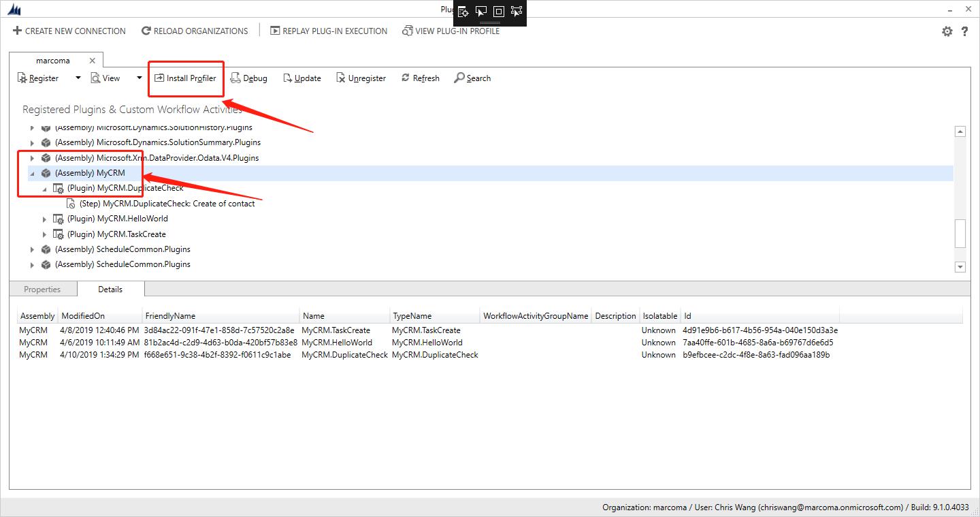This screenshot has height=517, width=980.
Task: Click the step icon beside Create of contact
Action: 71,203
